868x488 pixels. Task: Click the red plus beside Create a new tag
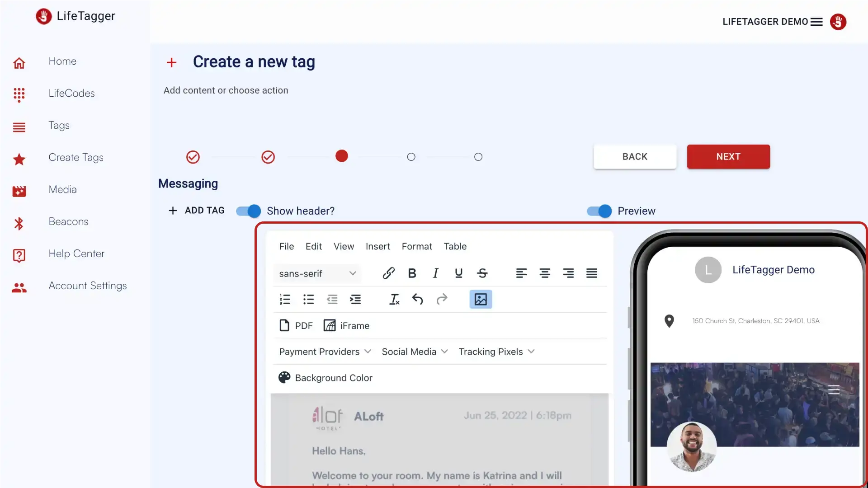pyautogui.click(x=171, y=62)
